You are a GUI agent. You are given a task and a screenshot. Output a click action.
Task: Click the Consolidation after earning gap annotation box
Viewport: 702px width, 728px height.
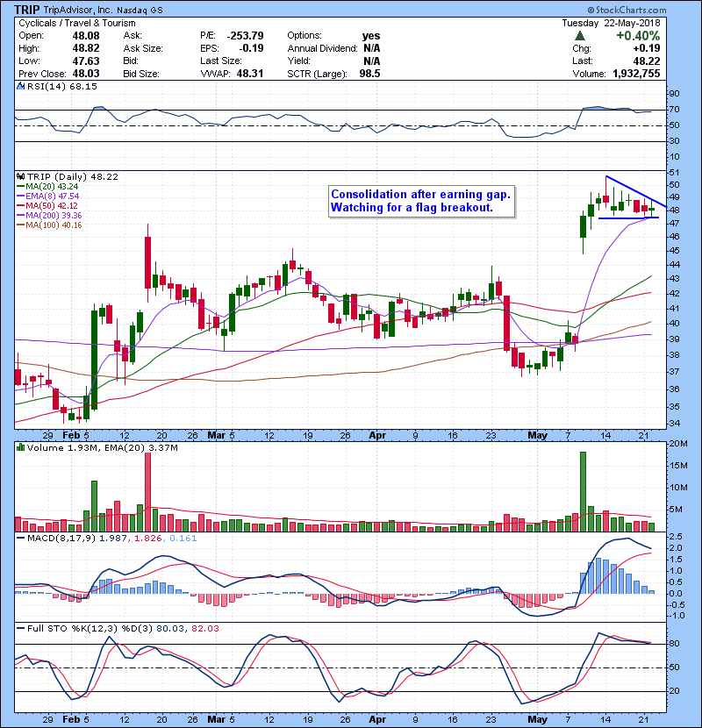click(422, 201)
